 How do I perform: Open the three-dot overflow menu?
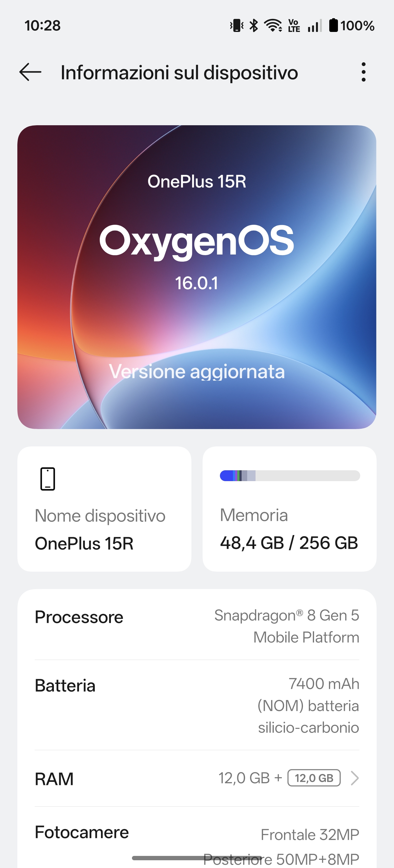click(363, 72)
